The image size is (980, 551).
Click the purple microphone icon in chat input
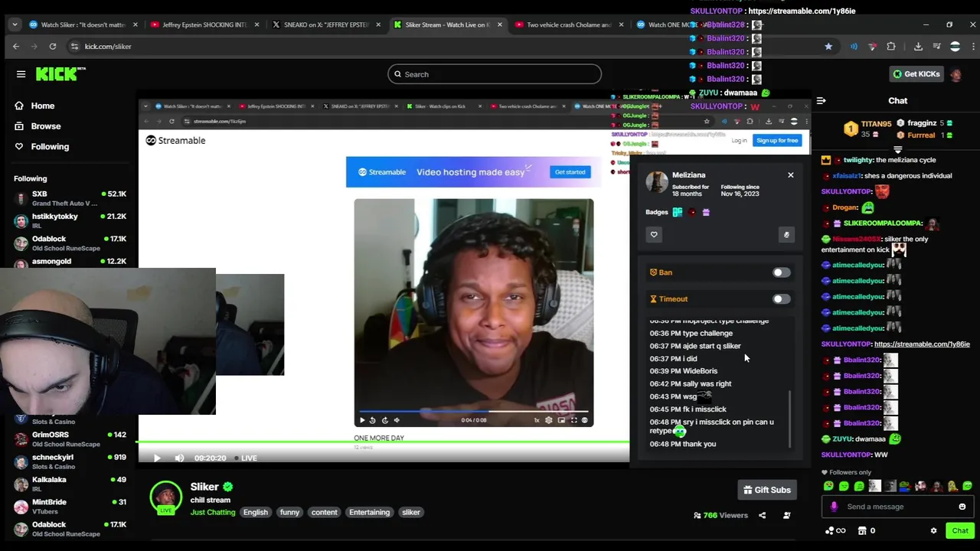point(834,507)
